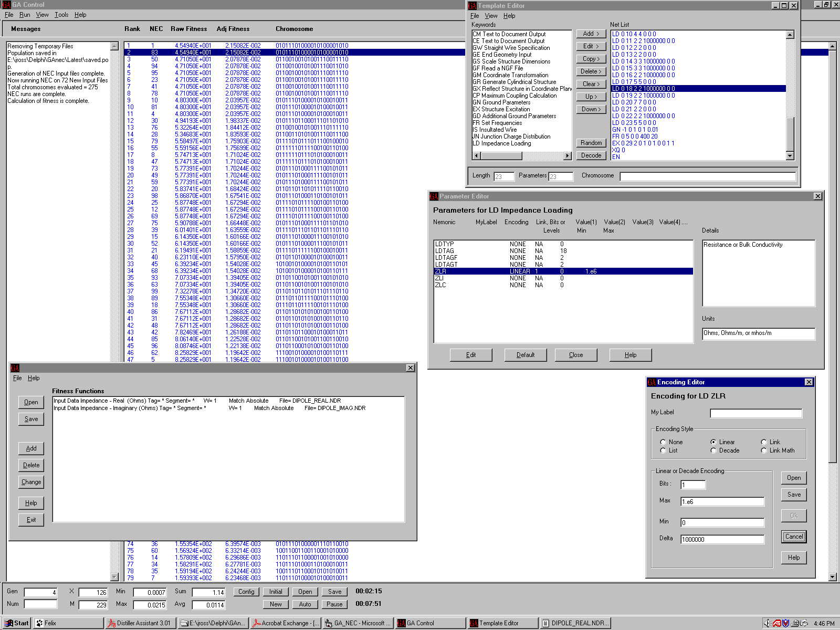Select the Decade encoding style
This screenshot has width=840, height=630.
tap(713, 450)
